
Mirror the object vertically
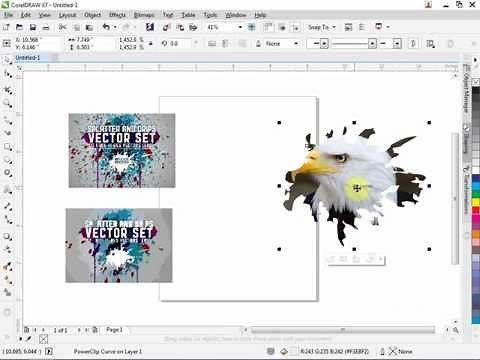[226, 44]
